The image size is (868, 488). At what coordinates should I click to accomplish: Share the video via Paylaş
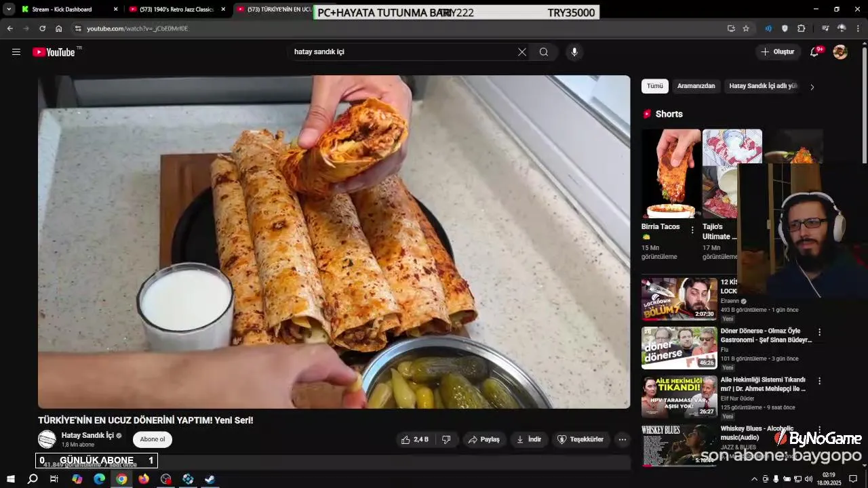(484, 440)
